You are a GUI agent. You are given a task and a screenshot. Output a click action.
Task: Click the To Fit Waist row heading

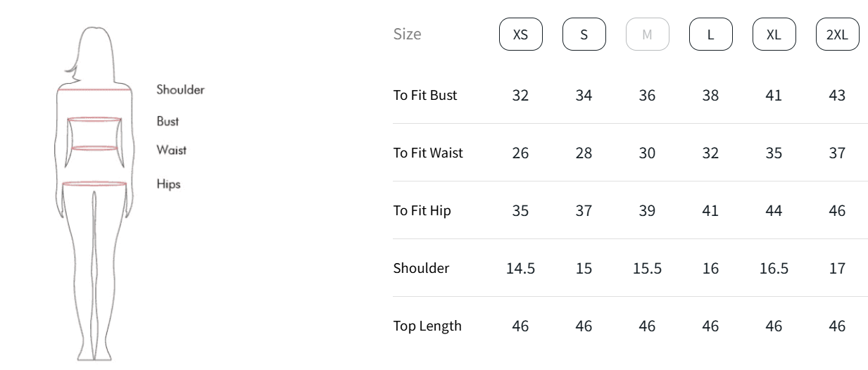pyautogui.click(x=428, y=153)
